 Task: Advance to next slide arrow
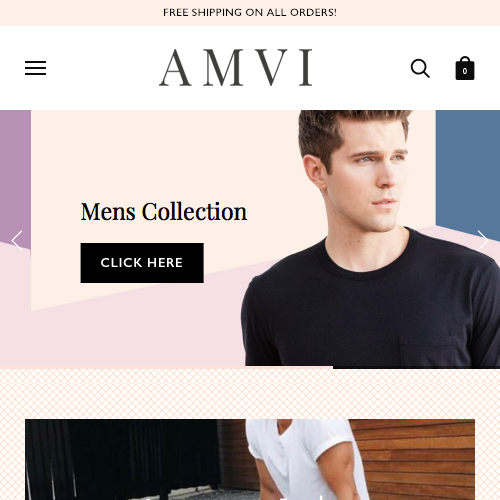(x=483, y=240)
